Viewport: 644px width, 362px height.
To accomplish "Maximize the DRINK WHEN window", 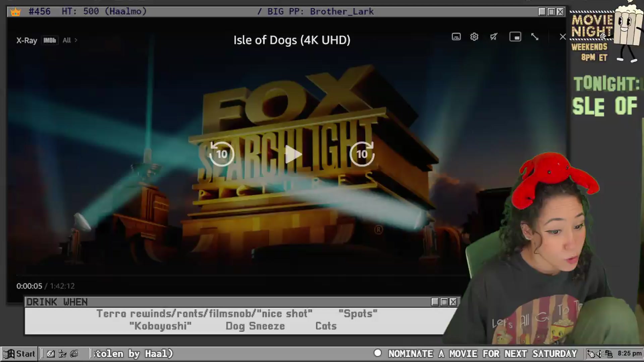I will click(x=444, y=302).
